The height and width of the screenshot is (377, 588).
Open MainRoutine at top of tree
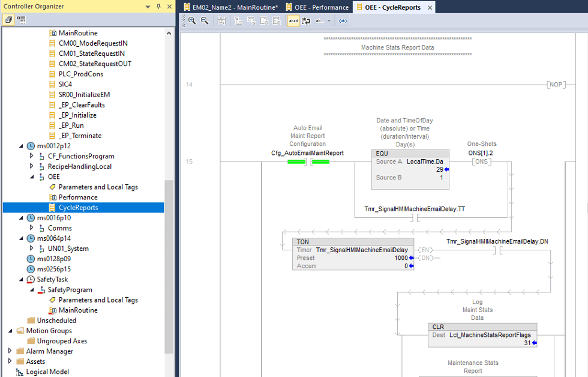point(78,33)
